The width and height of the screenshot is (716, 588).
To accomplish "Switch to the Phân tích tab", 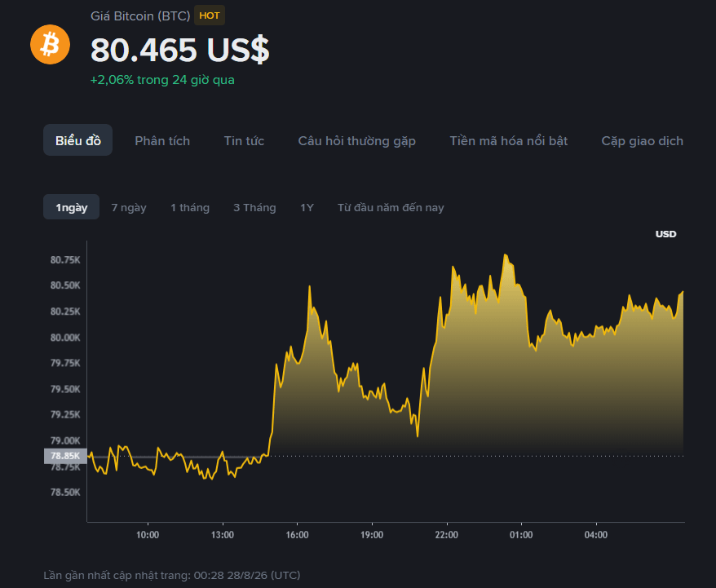I will coord(162,140).
